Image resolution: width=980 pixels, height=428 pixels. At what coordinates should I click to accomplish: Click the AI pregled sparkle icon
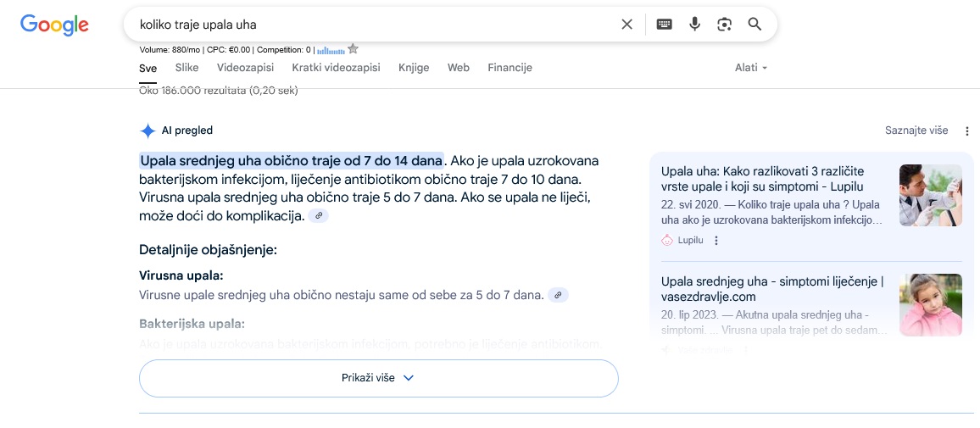click(x=148, y=131)
